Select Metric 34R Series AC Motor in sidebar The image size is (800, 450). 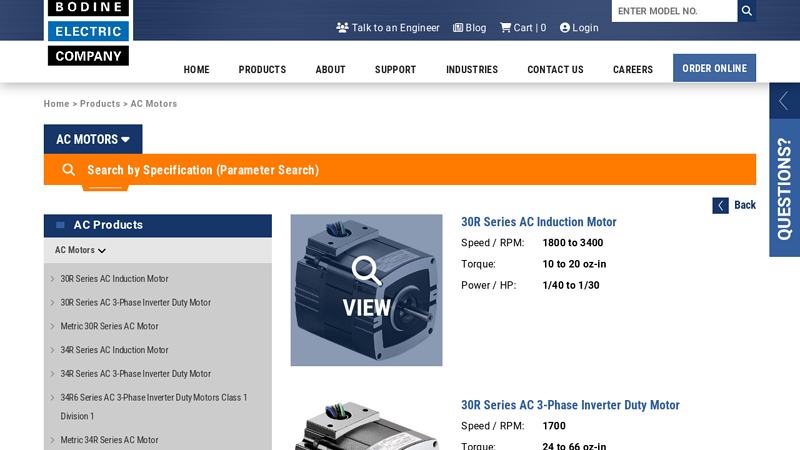[x=109, y=440]
